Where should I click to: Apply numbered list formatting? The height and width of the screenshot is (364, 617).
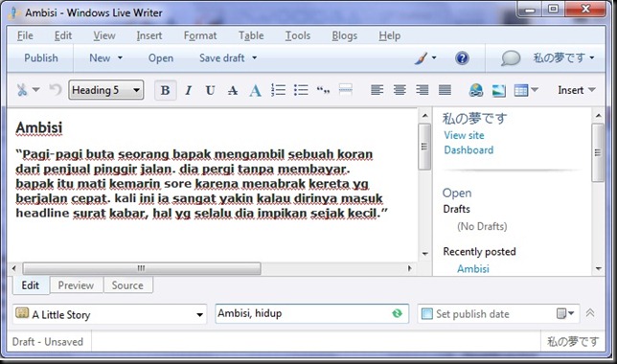(278, 90)
